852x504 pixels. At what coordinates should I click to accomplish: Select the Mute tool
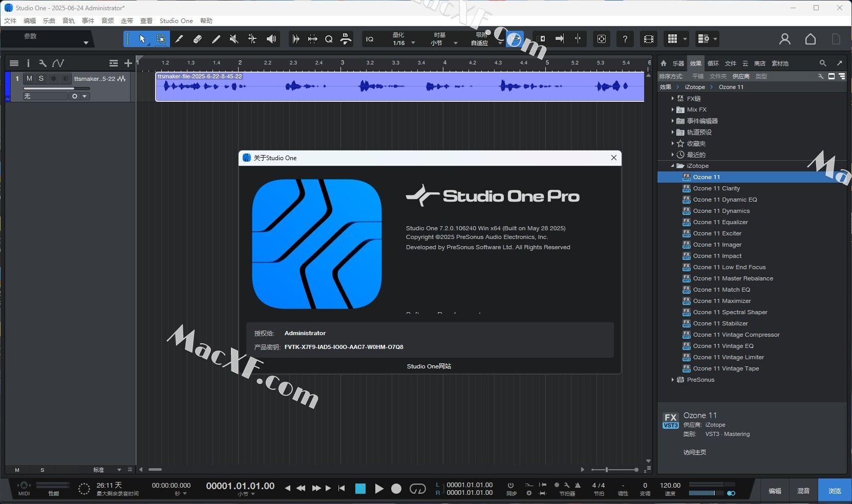click(234, 39)
